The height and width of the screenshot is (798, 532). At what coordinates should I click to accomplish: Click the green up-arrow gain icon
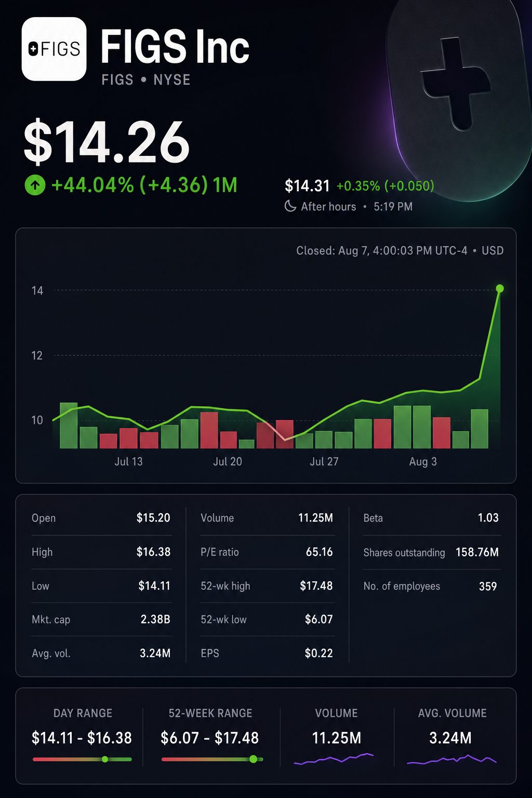click(x=35, y=184)
